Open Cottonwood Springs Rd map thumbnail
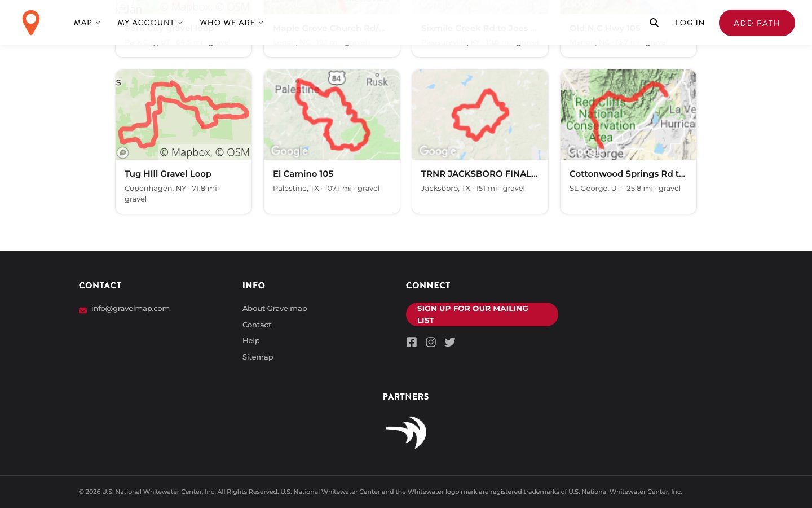The width and height of the screenshot is (812, 508). (629, 115)
